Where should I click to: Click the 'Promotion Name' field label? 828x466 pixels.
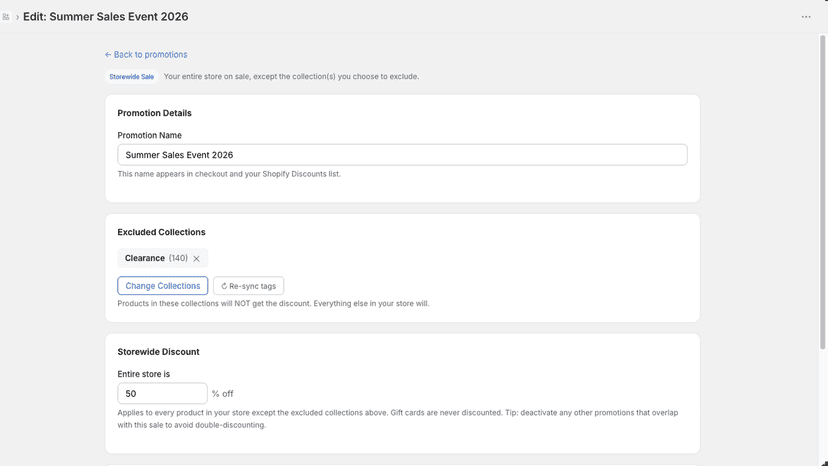149,135
